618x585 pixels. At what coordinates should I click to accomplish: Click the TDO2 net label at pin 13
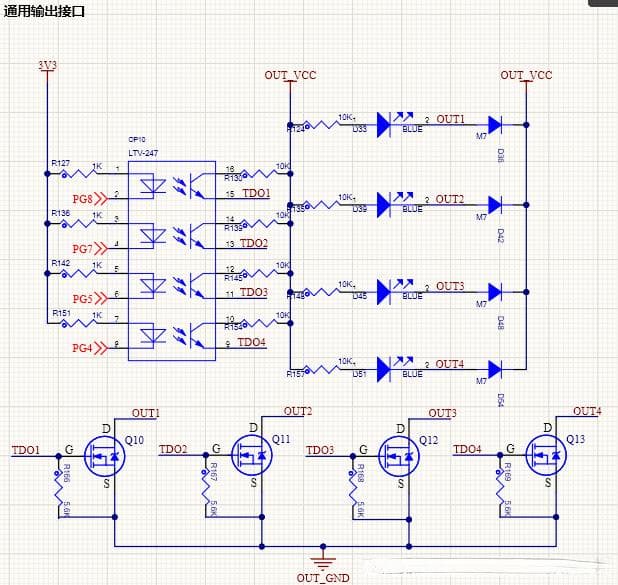tap(254, 243)
